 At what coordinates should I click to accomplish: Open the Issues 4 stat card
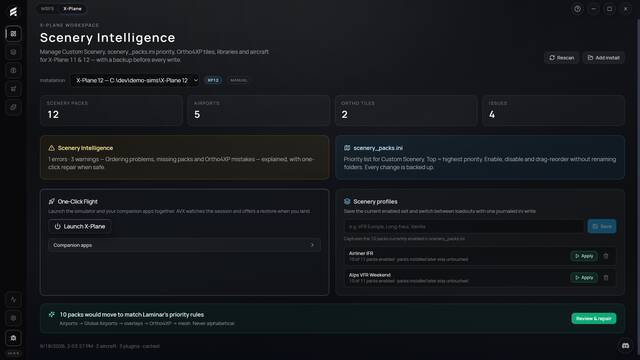(x=553, y=110)
